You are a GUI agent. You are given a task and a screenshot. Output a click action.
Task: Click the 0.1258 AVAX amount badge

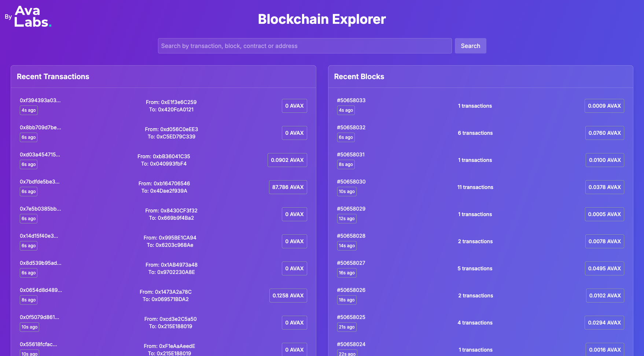click(x=288, y=296)
